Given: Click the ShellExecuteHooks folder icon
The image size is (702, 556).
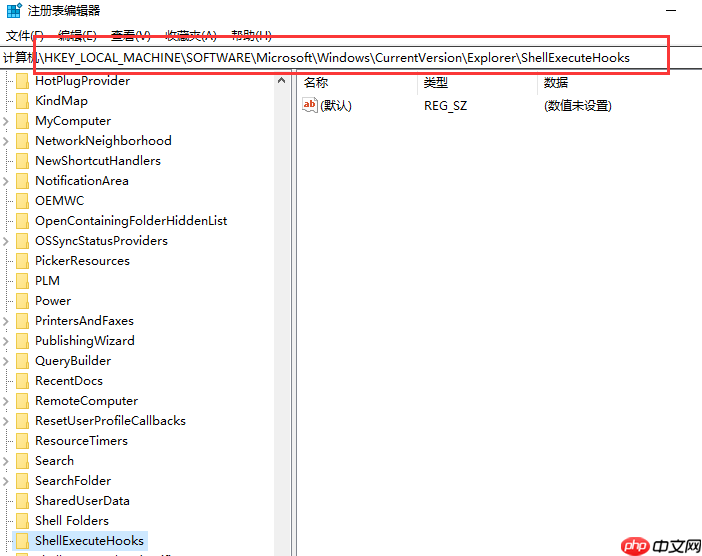Looking at the screenshot, I should [x=22, y=541].
